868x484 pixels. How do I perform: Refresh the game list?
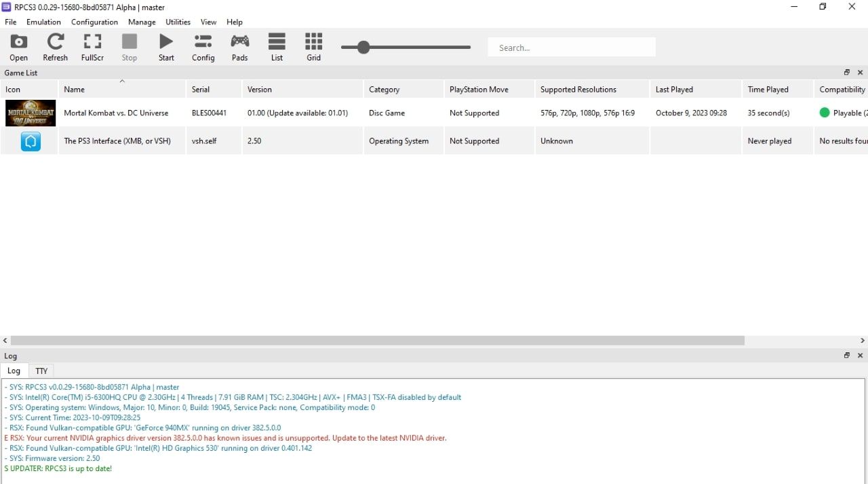[x=55, y=47]
